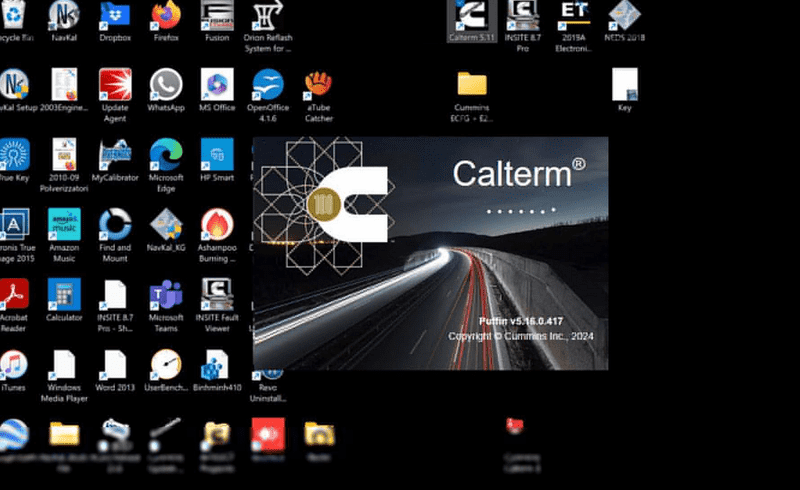This screenshot has height=490, width=800.
Task: Open the Google Earth globe icon
Action: tap(14, 440)
